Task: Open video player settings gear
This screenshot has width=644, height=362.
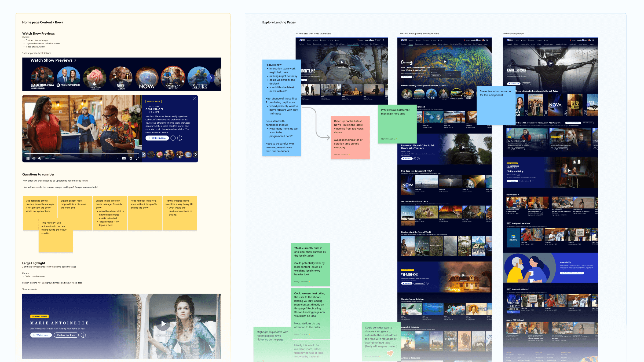Action: [x=131, y=158]
